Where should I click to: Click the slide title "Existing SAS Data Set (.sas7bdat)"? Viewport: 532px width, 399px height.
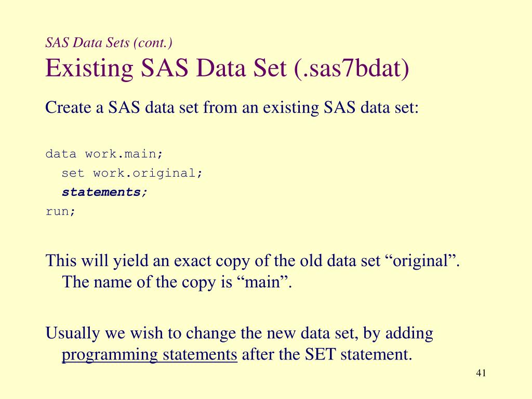click(x=228, y=68)
